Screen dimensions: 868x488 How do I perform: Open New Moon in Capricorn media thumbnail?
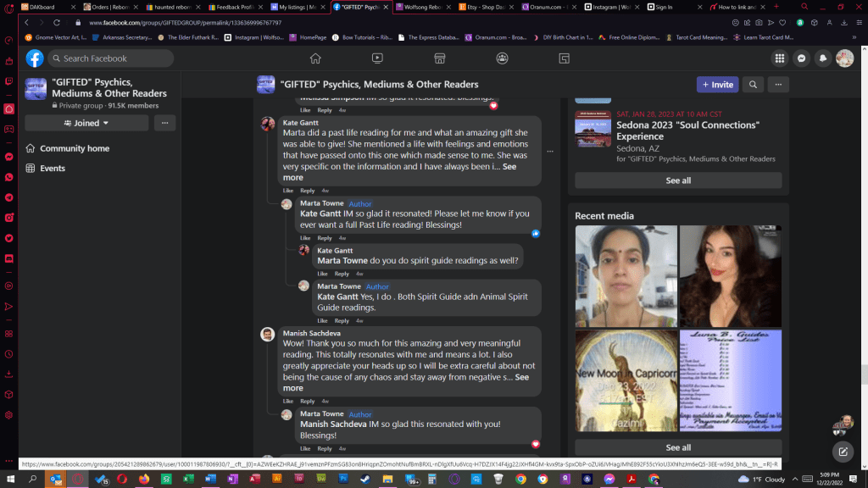tap(626, 382)
